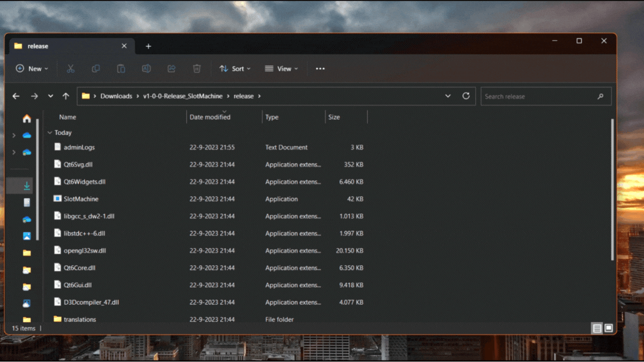Viewport: 644px width, 362px height.
Task: Sort by the Type column header
Action: (272, 117)
